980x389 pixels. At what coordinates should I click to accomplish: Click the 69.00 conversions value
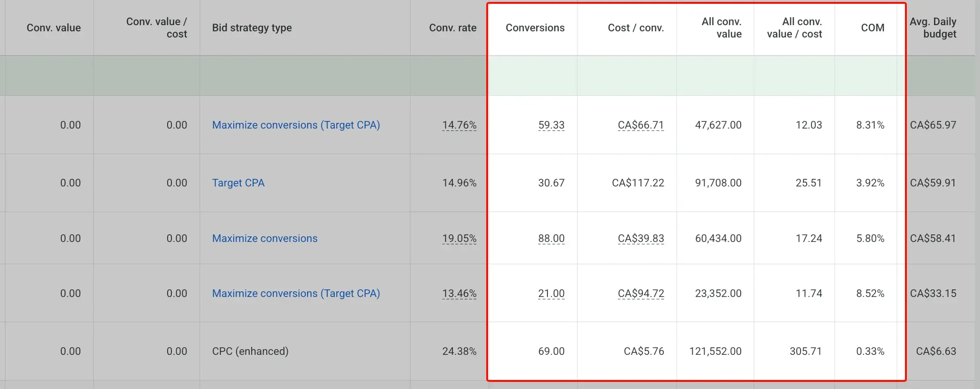(x=551, y=351)
